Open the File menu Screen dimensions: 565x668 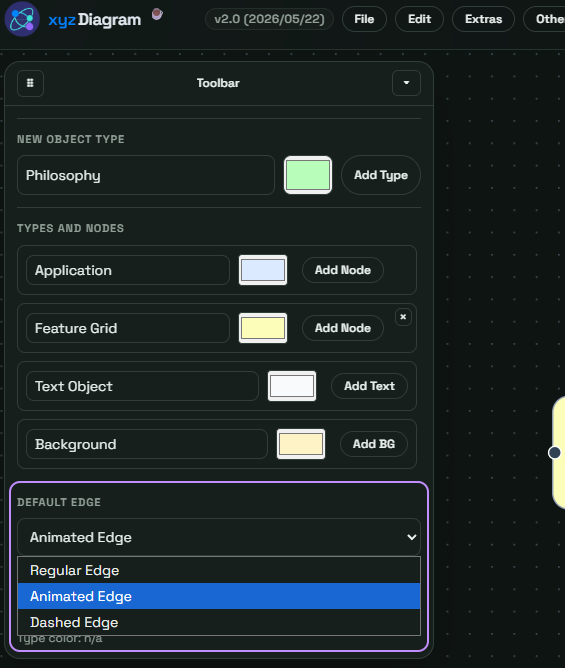[x=364, y=19]
